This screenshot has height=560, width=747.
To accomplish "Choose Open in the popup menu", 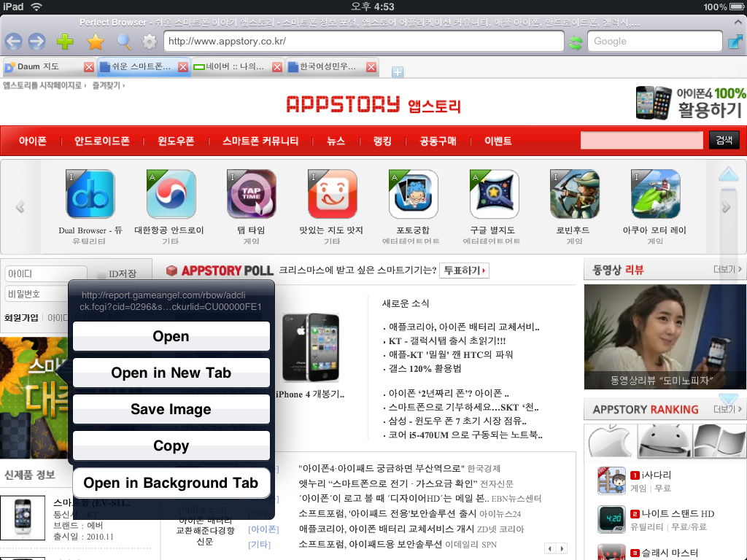I will tap(171, 336).
